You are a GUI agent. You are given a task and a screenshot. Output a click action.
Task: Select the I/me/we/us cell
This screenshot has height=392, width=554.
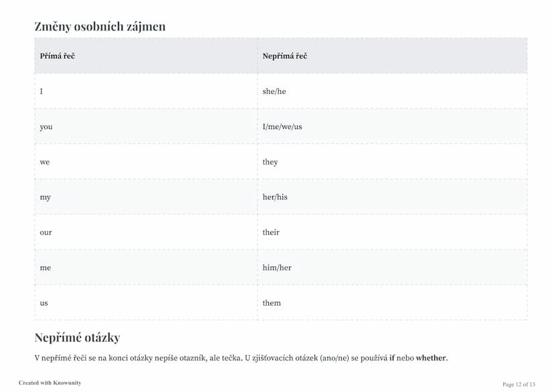pyautogui.click(x=392, y=126)
